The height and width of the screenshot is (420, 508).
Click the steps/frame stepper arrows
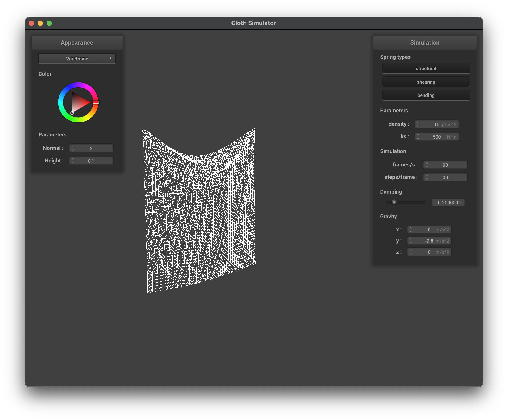[426, 177]
